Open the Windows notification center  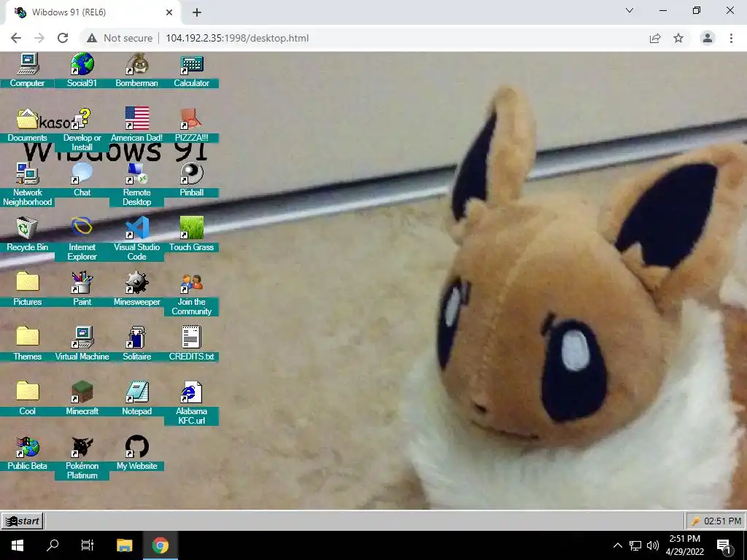[724, 545]
